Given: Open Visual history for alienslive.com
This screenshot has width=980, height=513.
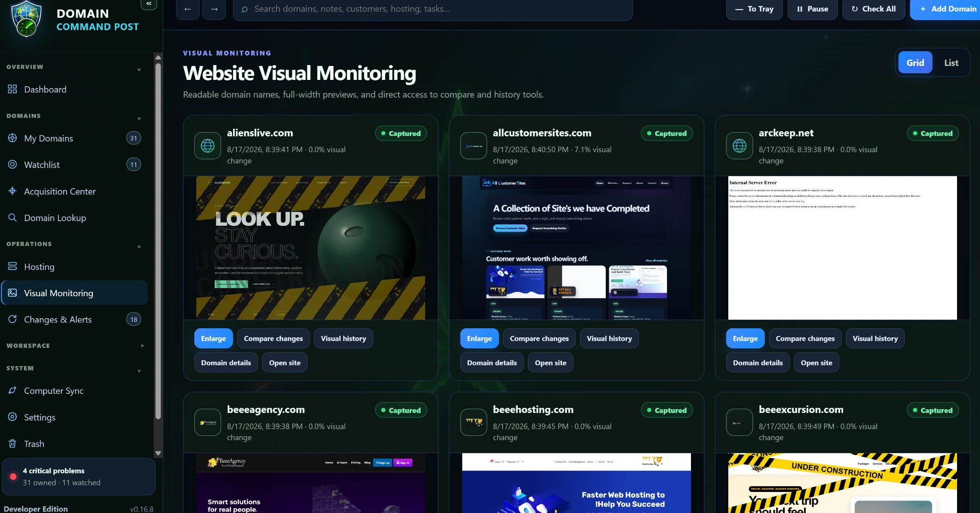Looking at the screenshot, I should coord(344,338).
